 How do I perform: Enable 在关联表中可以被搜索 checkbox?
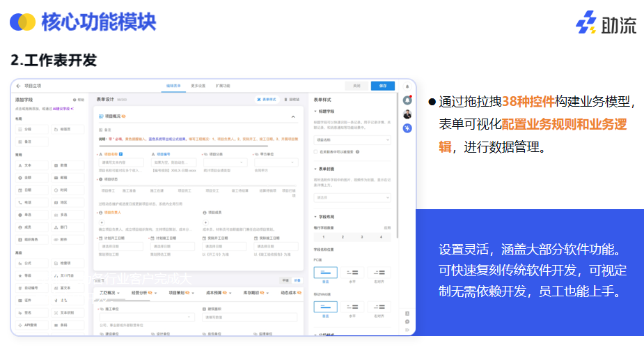tap(316, 151)
